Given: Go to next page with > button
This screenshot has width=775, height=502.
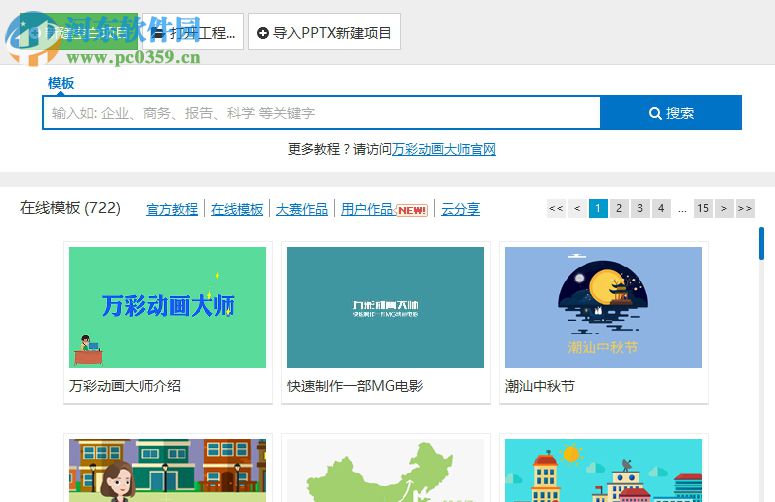Looking at the screenshot, I should pyautogui.click(x=724, y=209).
